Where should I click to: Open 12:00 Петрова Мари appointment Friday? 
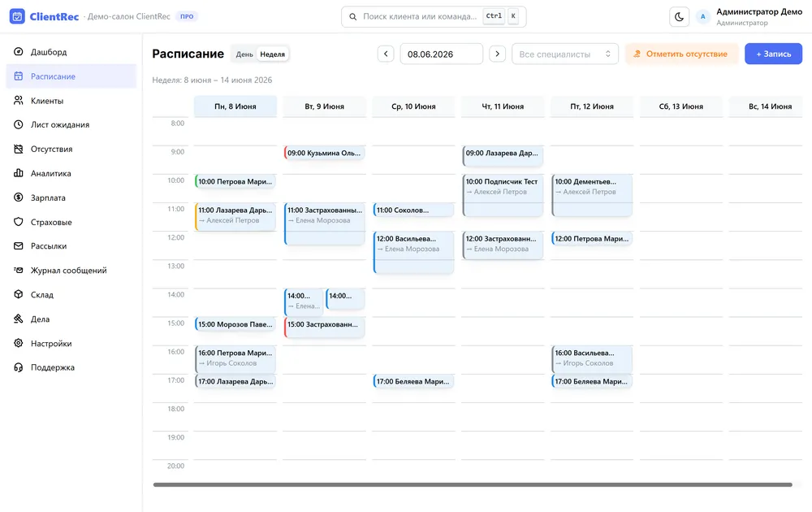592,238
